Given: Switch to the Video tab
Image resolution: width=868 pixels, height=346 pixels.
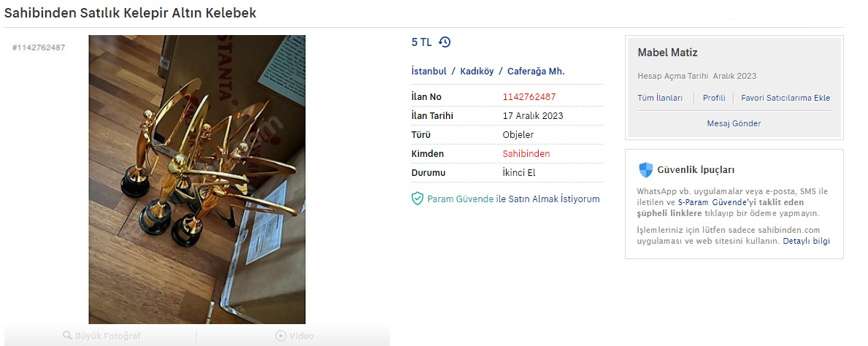Looking at the screenshot, I should 295,336.
